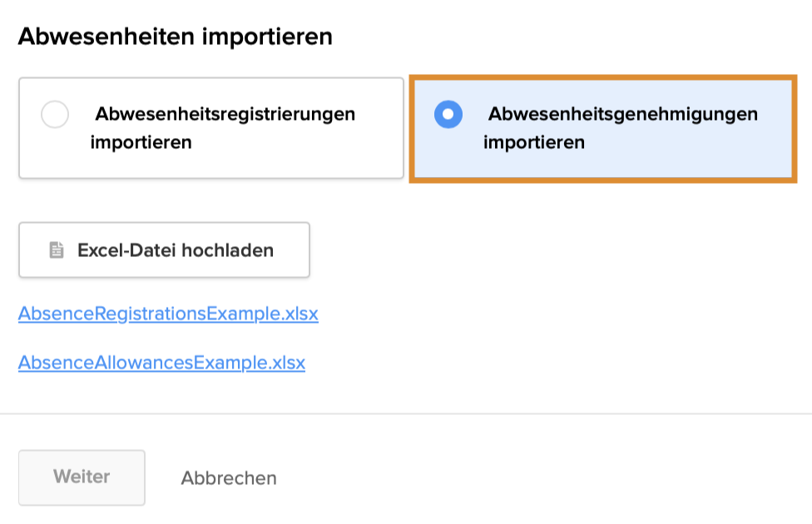812x524 pixels.
Task: Click the 'Excel-Datei' text on the upload button
Action: click(x=126, y=250)
